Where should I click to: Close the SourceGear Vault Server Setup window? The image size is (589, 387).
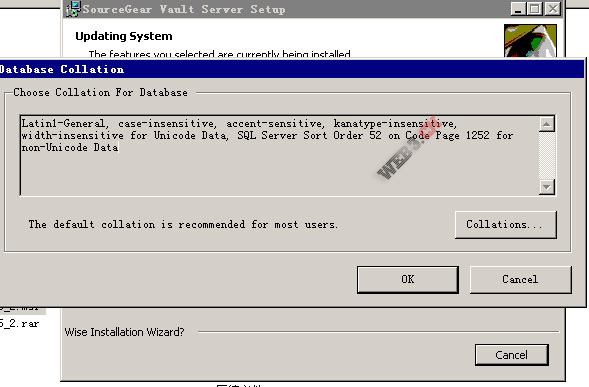[x=553, y=9]
